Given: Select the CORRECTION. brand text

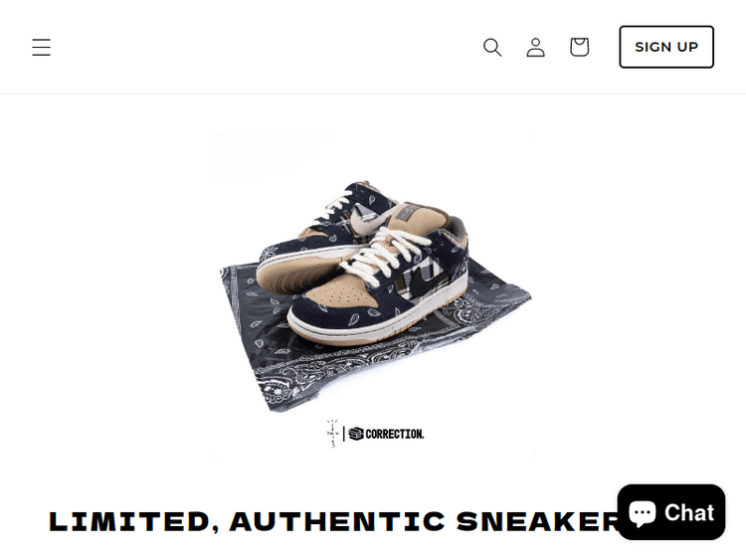Looking at the screenshot, I should (x=395, y=434).
